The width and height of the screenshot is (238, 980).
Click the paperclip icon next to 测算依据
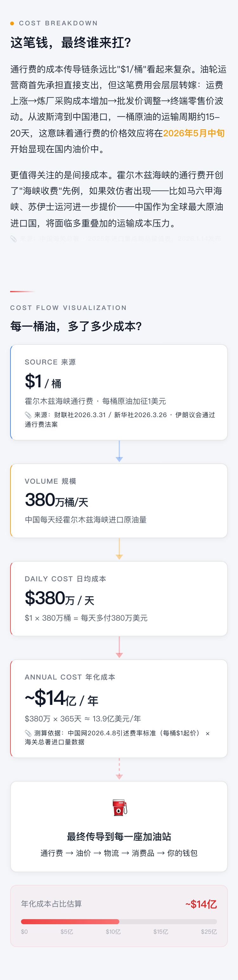[28, 733]
